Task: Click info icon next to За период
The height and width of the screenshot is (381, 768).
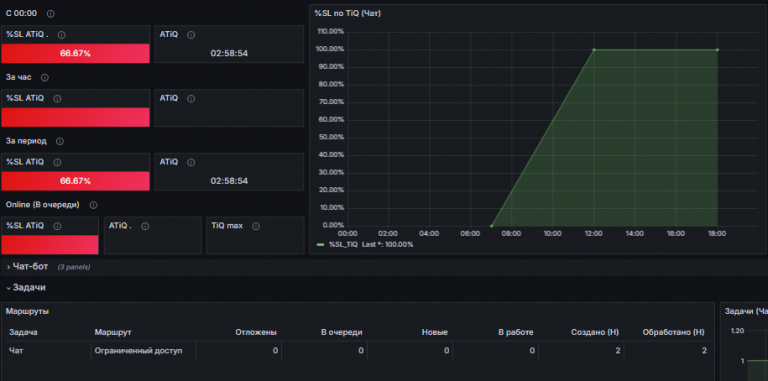Action: coord(60,141)
